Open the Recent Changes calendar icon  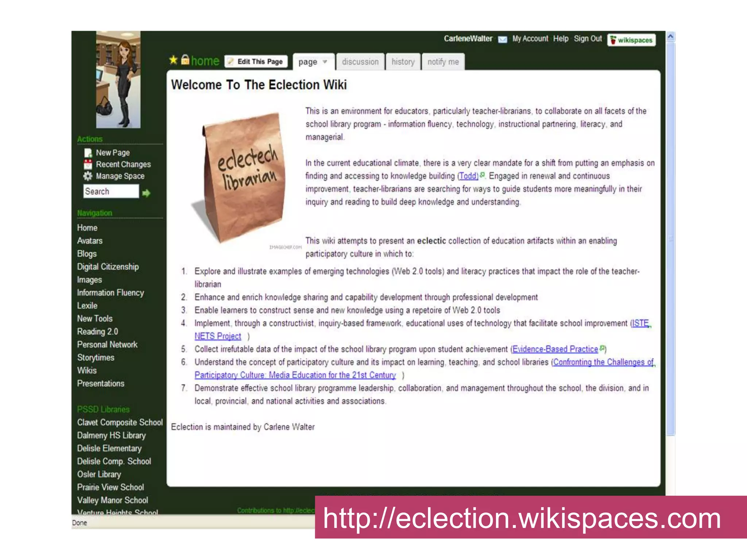coord(88,164)
